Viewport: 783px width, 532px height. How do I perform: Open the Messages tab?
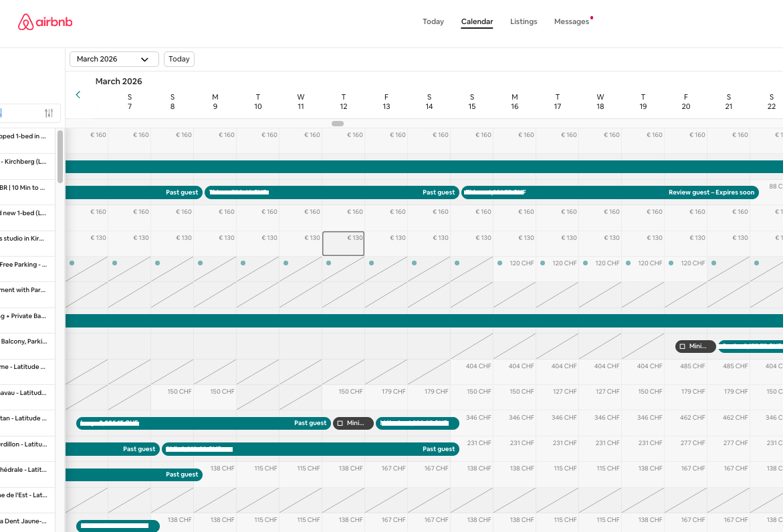571,22
